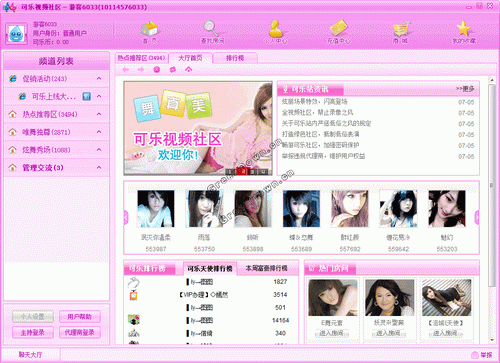The image size is (500, 363).
Task: Click the 代理商登录 button
Action: 80,332
